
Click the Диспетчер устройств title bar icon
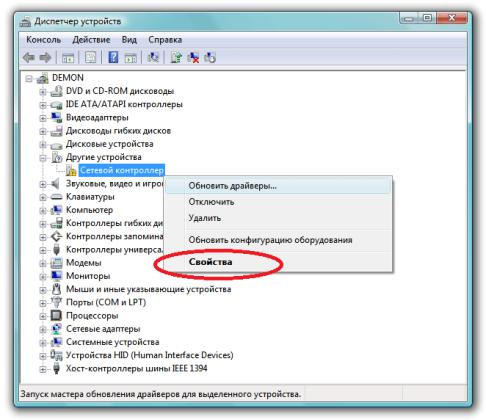(x=25, y=21)
